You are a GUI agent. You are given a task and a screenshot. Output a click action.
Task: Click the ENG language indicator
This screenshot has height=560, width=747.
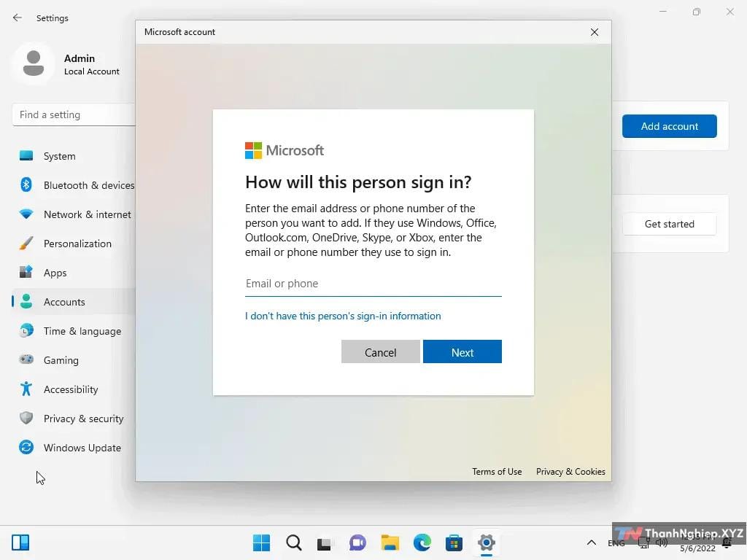(x=616, y=542)
